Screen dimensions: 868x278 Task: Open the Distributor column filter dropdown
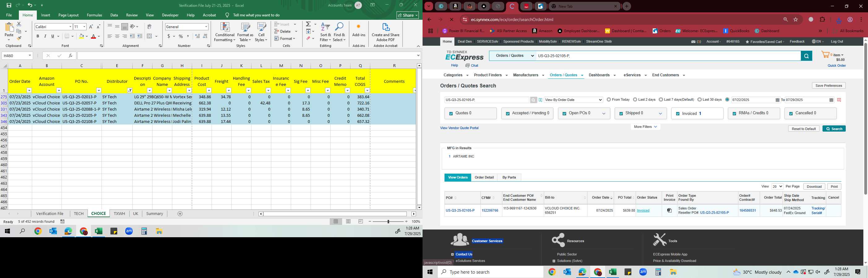tap(129, 91)
